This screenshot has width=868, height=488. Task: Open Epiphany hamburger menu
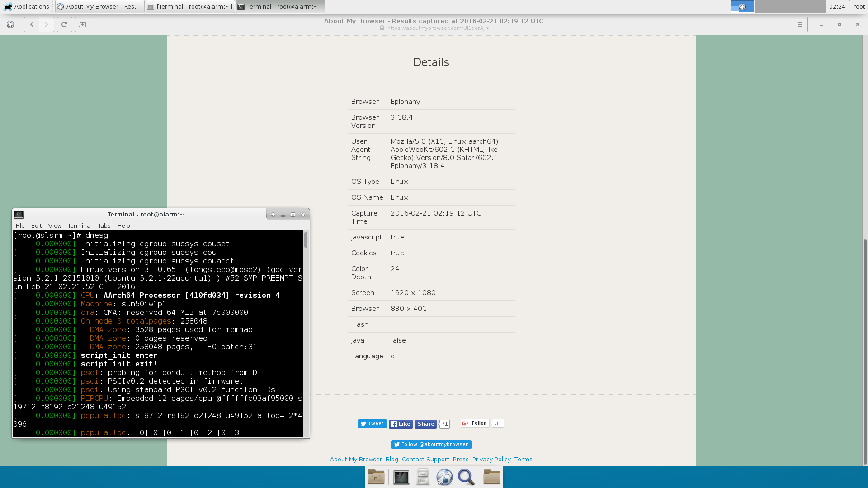(x=800, y=24)
